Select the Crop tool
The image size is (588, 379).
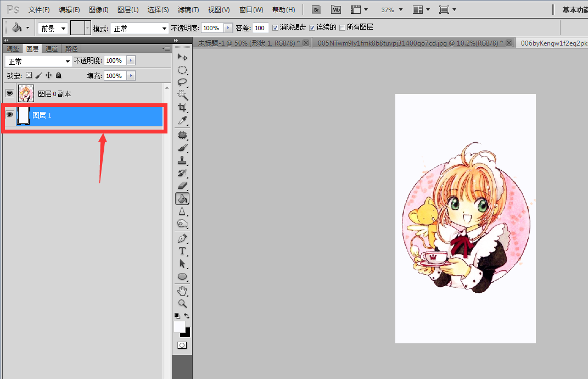pos(182,108)
